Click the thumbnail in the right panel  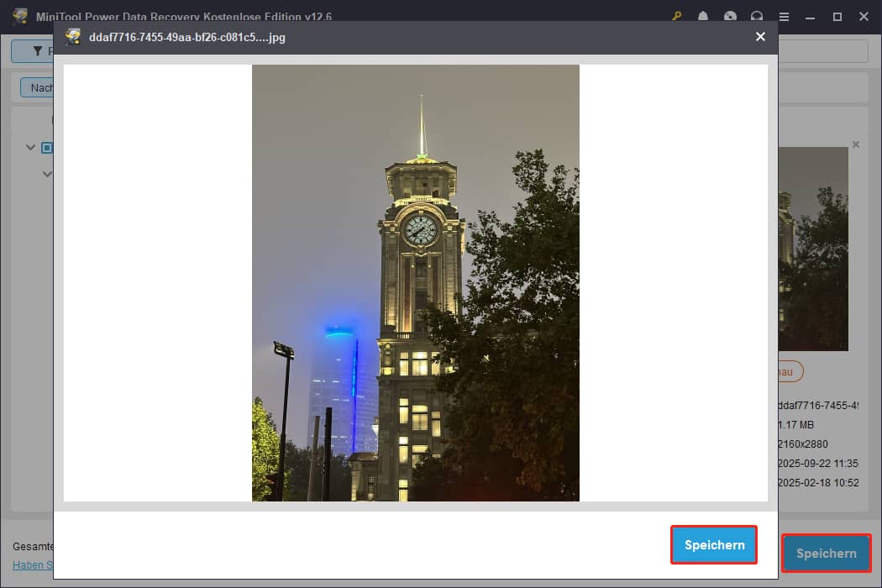coord(813,249)
